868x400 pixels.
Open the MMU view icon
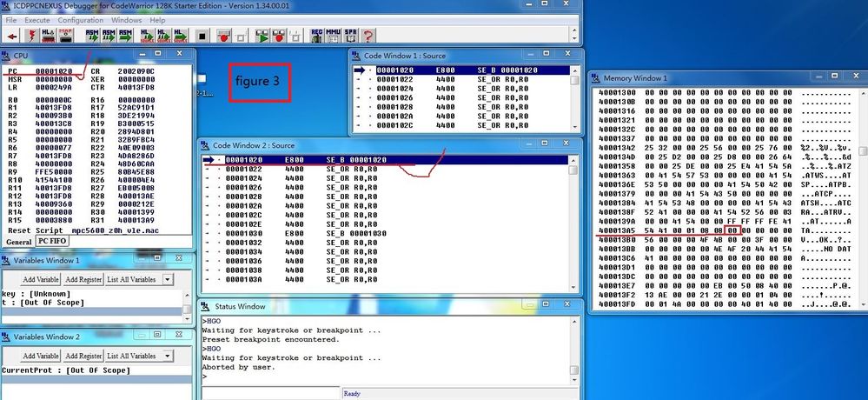click(x=334, y=36)
